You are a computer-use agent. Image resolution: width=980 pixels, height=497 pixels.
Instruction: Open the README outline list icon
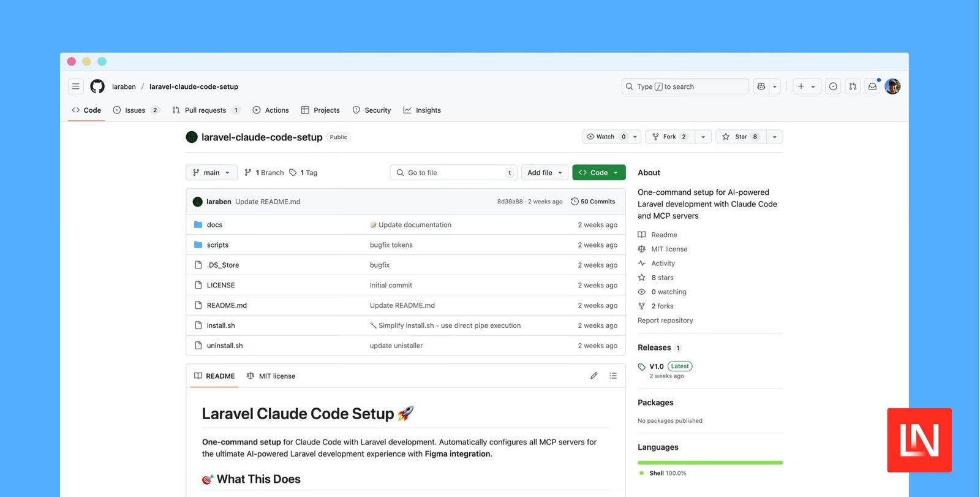pos(613,376)
